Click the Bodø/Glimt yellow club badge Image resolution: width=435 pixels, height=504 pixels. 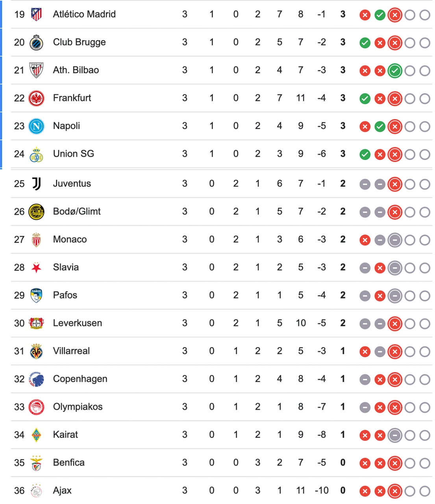36,212
